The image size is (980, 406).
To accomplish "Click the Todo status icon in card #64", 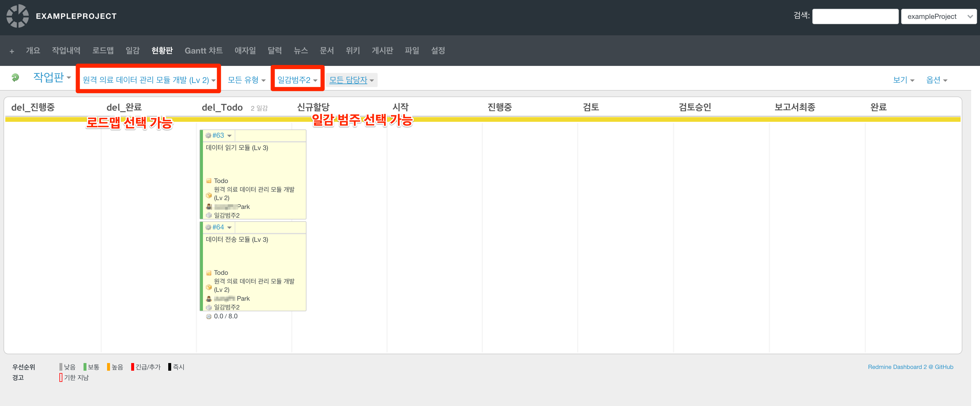I will pos(209,273).
